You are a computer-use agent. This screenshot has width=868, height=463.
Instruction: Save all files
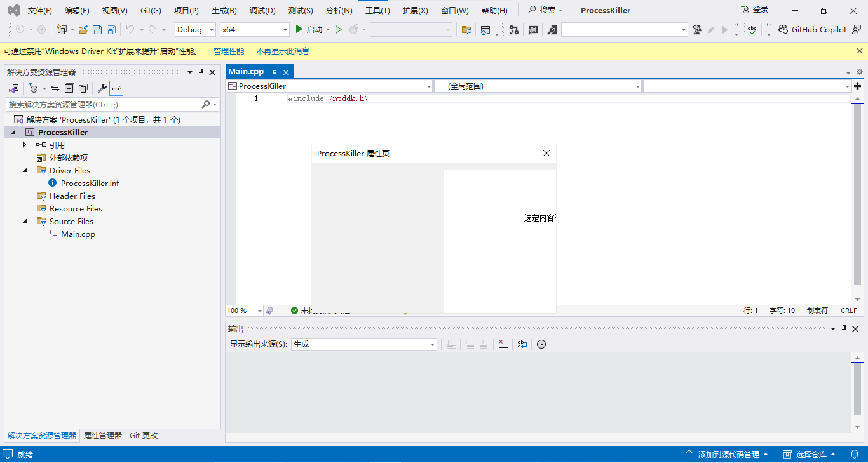111,29
